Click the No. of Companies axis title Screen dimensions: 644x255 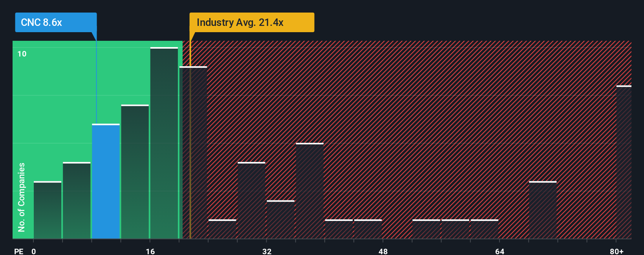(x=22, y=197)
